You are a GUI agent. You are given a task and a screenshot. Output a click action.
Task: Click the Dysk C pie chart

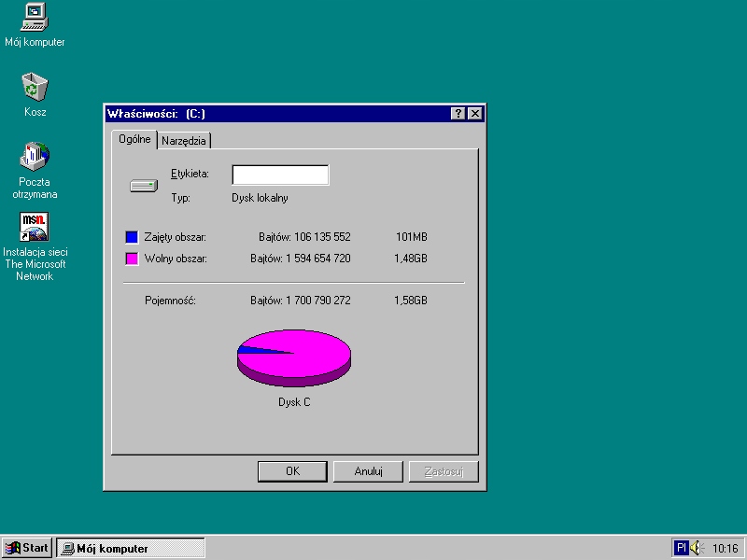(294, 357)
